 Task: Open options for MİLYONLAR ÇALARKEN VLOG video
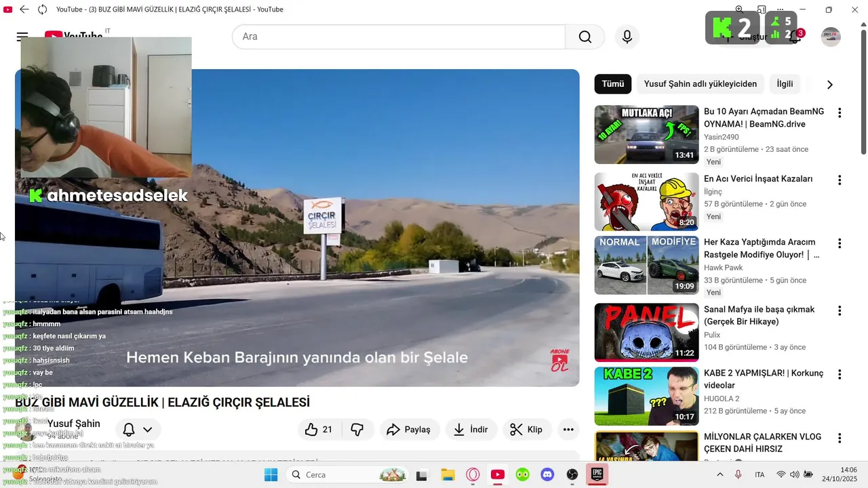[840, 438]
